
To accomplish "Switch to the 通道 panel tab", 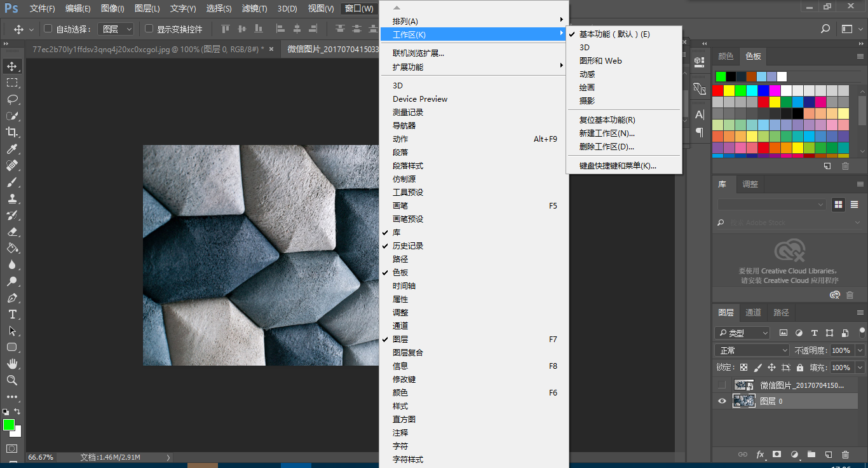I will pyautogui.click(x=753, y=312).
